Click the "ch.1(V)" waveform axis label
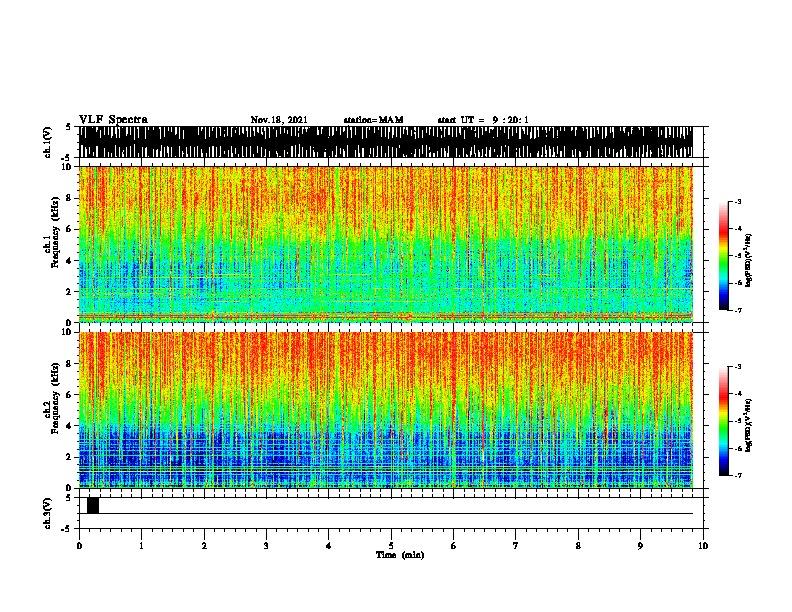This screenshot has height=612, width=792. 49,142
